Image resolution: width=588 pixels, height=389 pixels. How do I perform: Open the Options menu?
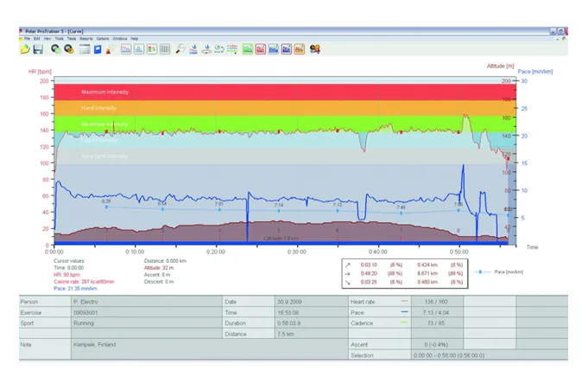coord(103,39)
